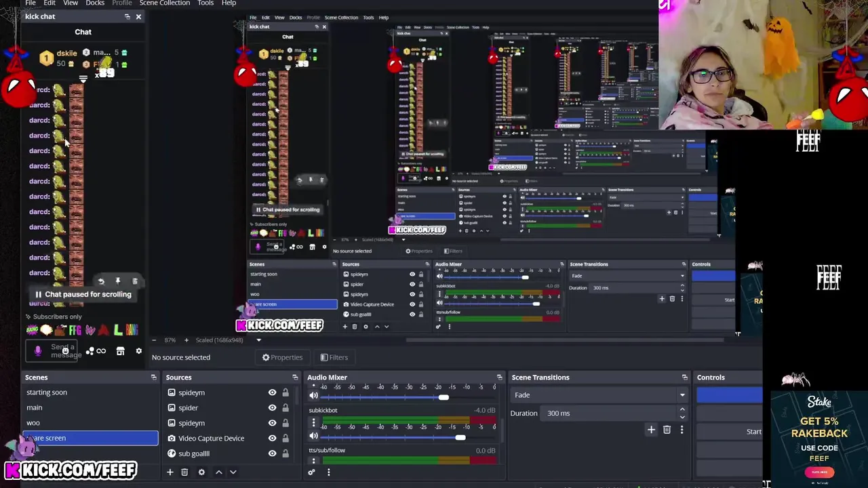868x488 pixels.
Task: Undock the Scene Transitions panel
Action: (684, 378)
